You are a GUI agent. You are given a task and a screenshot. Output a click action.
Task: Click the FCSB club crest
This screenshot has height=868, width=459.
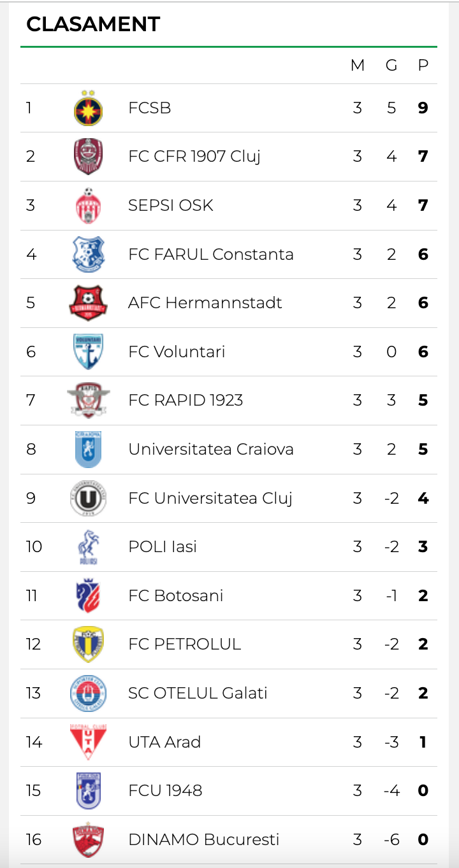88,108
